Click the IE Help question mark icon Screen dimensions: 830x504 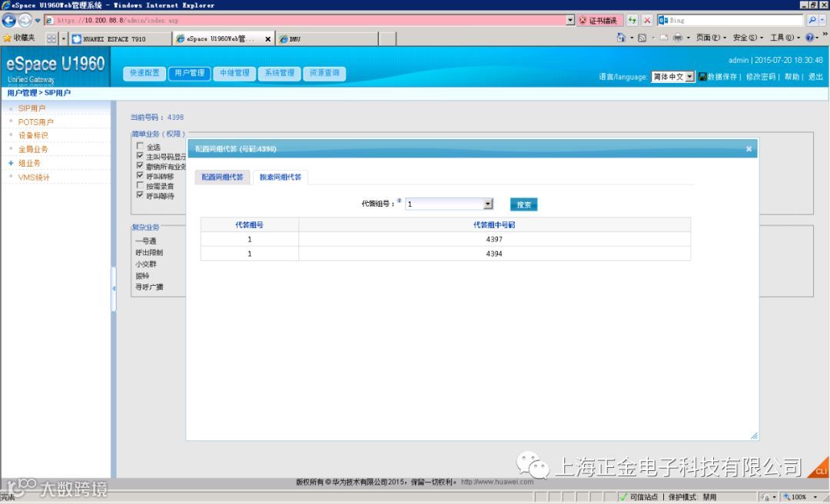click(x=808, y=38)
